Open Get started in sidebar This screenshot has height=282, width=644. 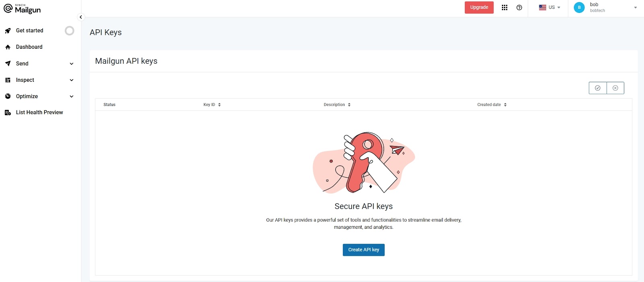coord(29,31)
